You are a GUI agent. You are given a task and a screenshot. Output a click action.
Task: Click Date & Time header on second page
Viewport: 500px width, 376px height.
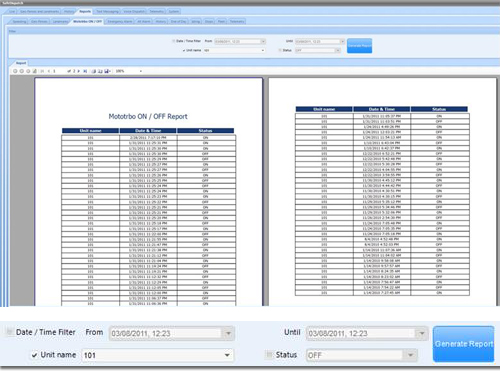382,109
